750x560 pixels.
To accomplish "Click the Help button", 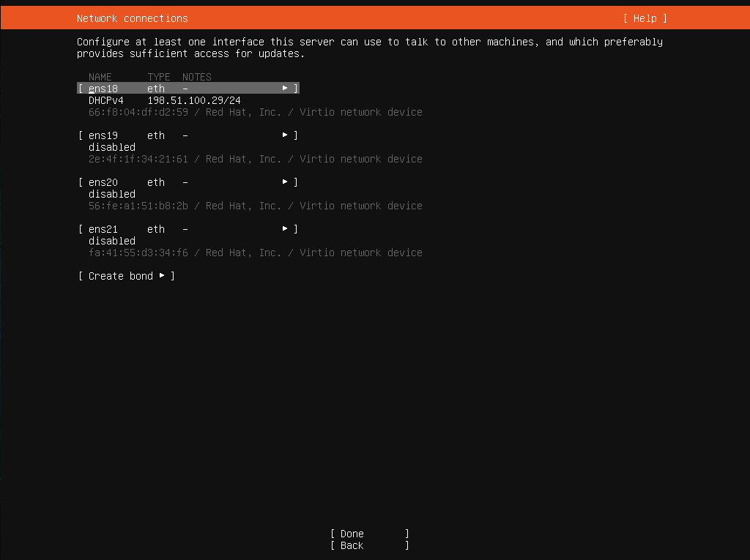I will (x=645, y=18).
